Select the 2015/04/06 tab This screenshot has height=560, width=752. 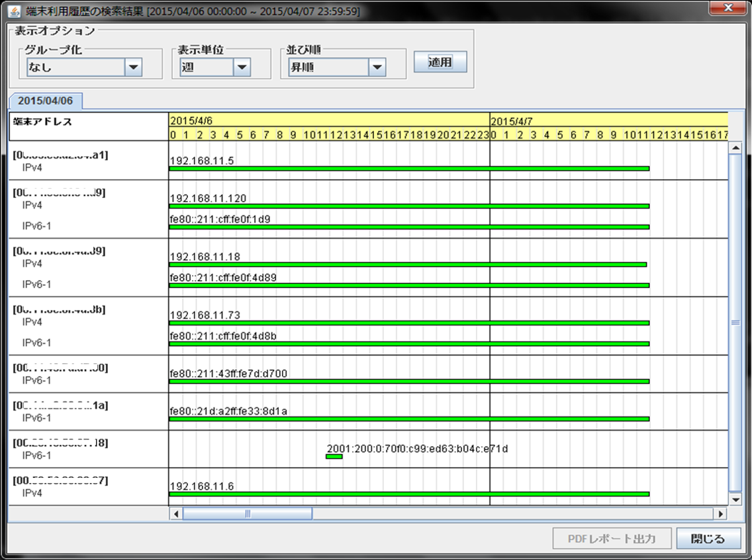pyautogui.click(x=45, y=101)
